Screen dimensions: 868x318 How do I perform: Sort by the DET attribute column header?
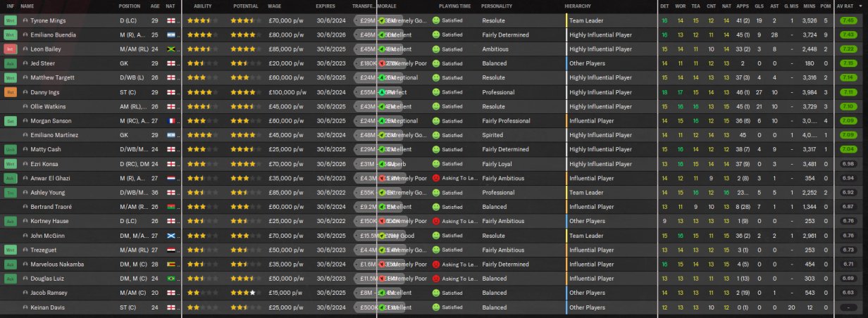(664, 6)
